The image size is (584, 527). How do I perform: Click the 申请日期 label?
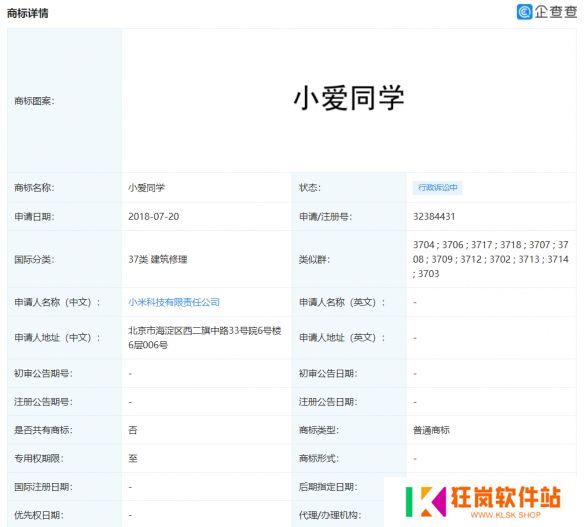[x=34, y=217]
